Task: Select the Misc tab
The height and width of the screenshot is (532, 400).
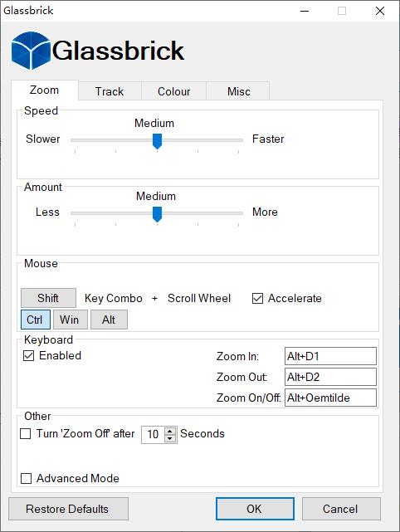Action: point(238,91)
